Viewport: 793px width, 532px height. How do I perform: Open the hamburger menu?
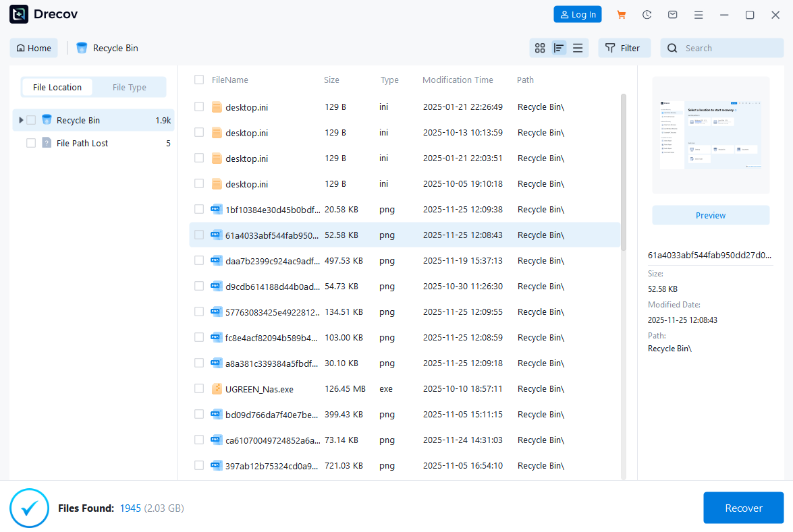click(x=698, y=14)
